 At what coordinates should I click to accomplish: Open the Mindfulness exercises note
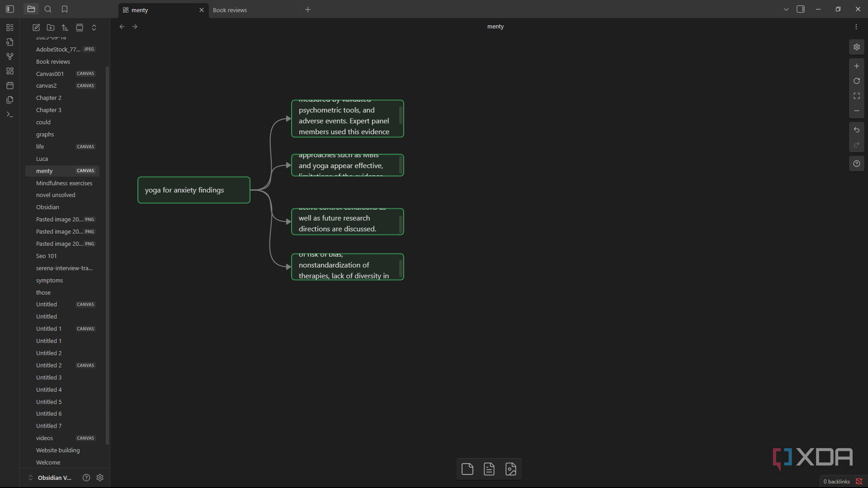[x=64, y=183]
